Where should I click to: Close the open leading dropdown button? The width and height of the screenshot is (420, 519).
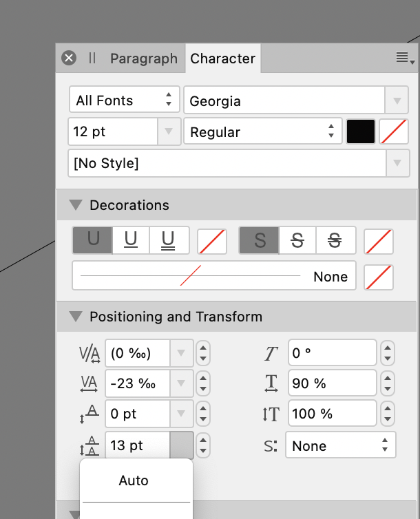(x=181, y=445)
